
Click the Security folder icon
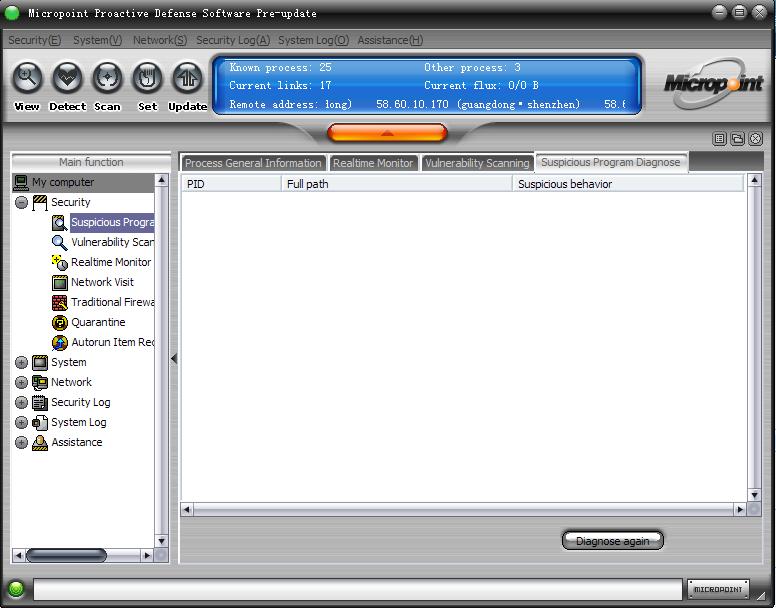[x=40, y=202]
